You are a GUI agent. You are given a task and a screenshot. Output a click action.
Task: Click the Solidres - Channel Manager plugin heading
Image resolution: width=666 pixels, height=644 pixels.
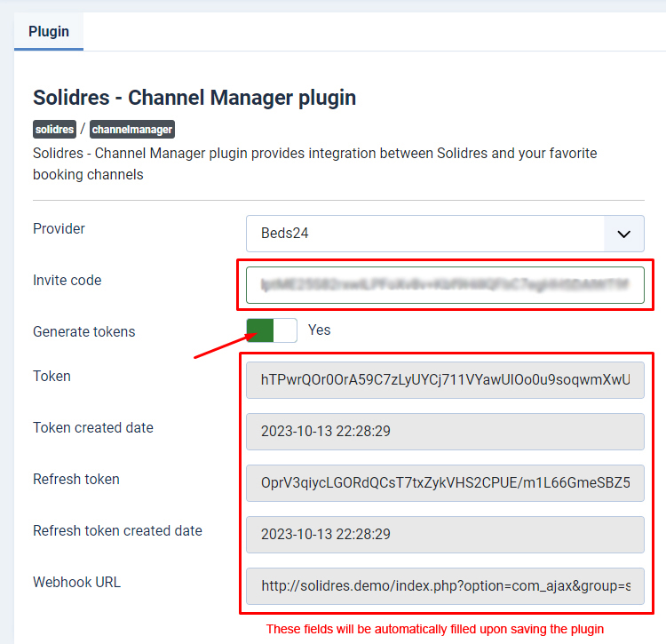[x=194, y=98]
